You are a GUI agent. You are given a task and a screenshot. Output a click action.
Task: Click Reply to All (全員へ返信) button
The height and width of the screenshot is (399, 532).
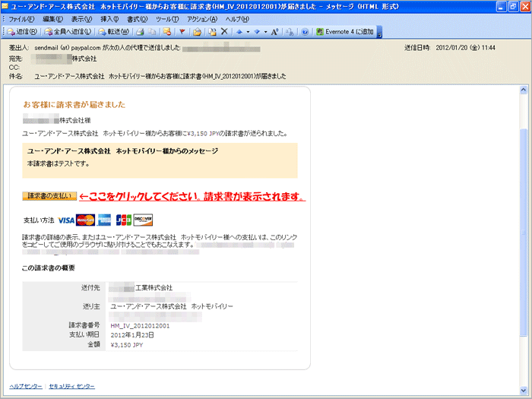pos(68,32)
